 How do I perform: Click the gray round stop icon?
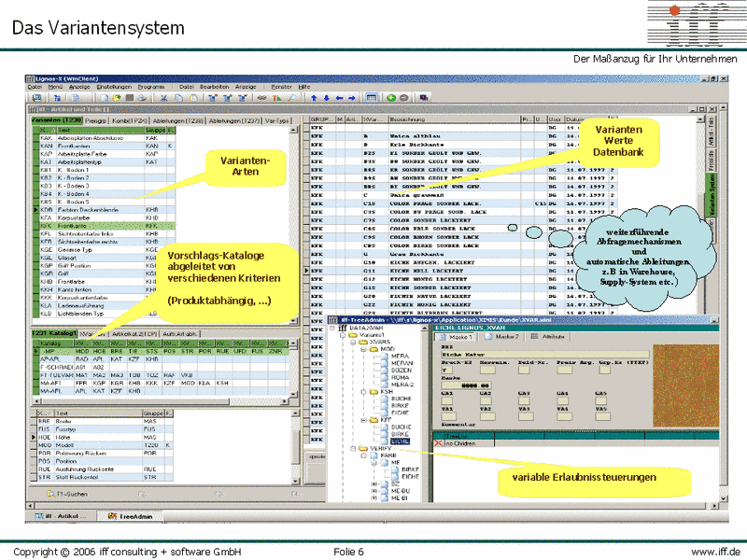(x=404, y=98)
